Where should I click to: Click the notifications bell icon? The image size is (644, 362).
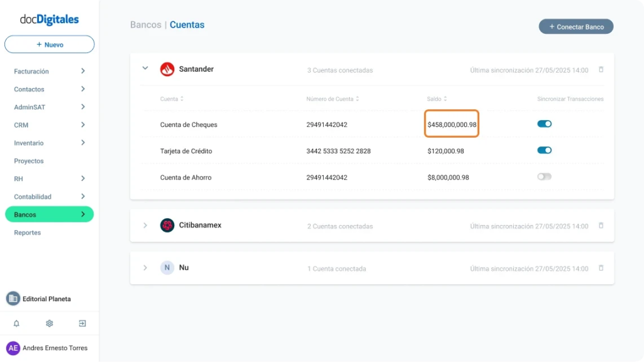16,324
